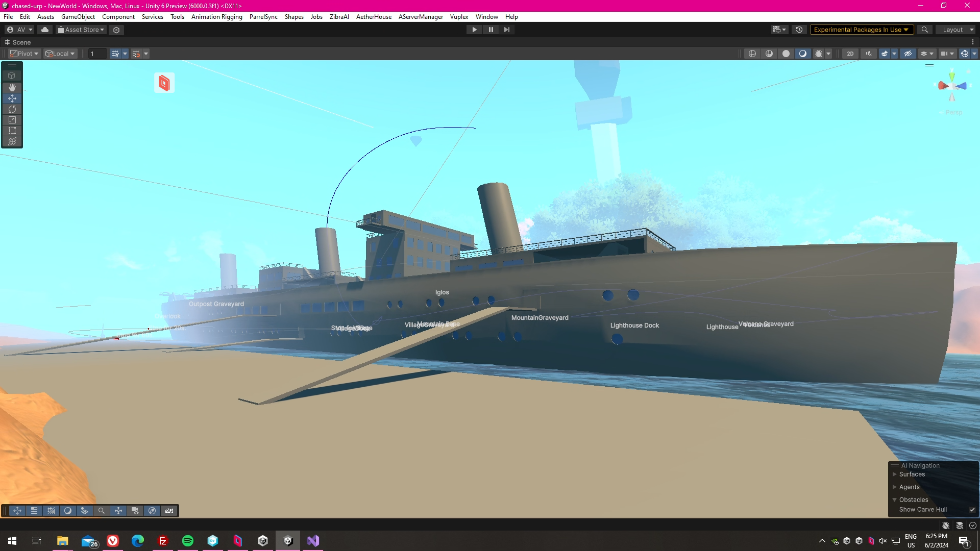Toggle hidden objects scene visibility
Screen dimensions: 980x551
coord(908,54)
